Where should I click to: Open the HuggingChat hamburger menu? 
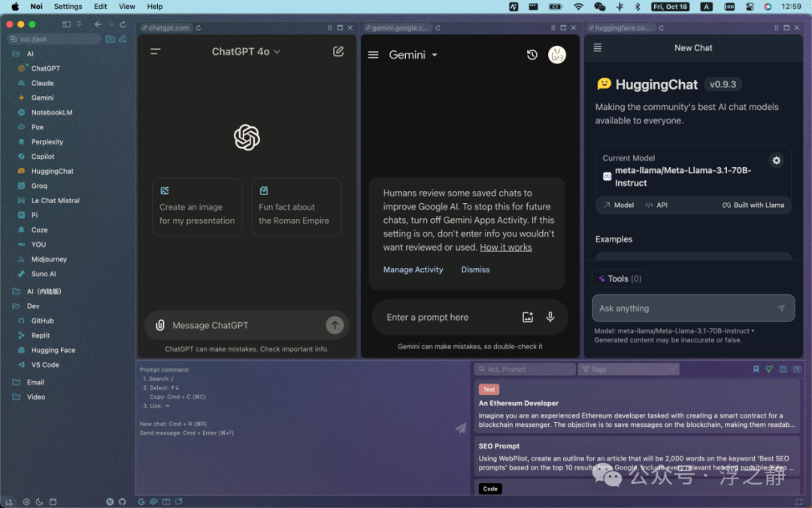point(598,47)
